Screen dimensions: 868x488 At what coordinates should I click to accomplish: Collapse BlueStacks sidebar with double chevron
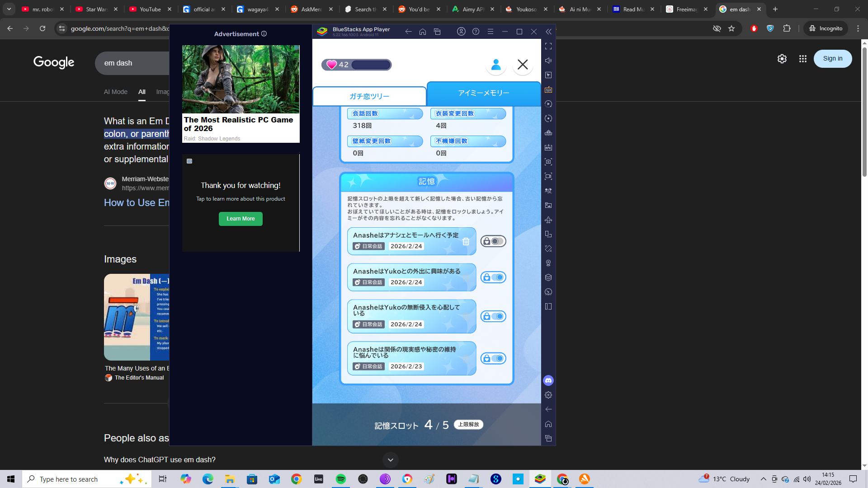pos(548,32)
